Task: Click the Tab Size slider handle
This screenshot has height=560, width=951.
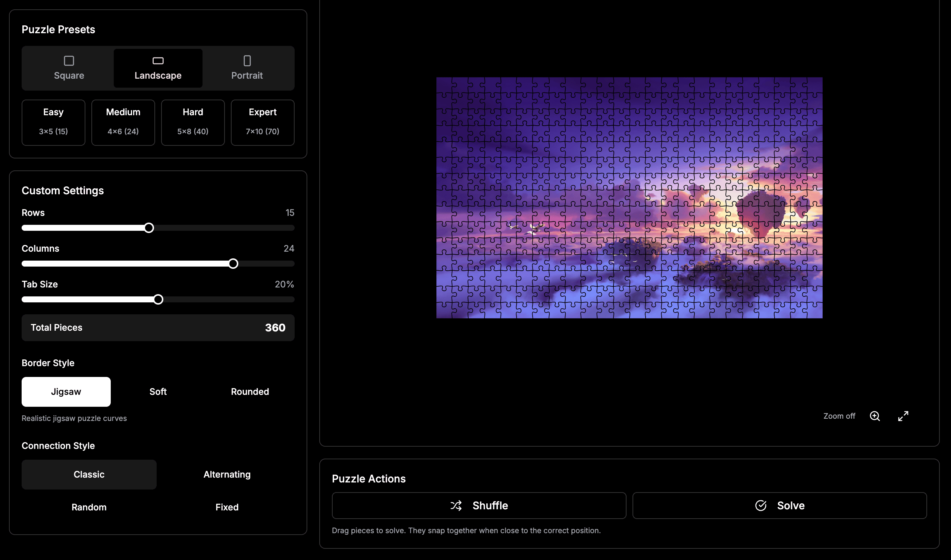Action: pos(158,299)
